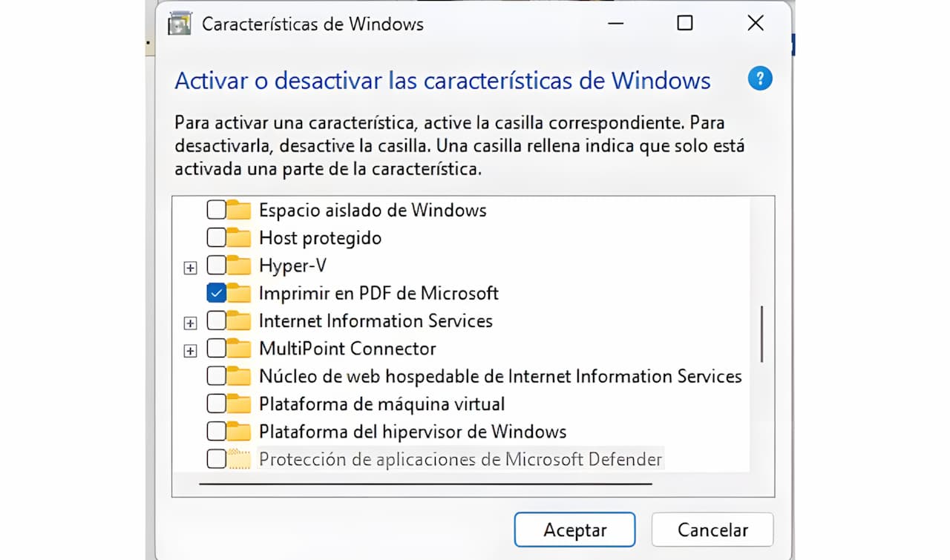Expand the Internet Information Services node
This screenshot has height=560, width=950.
pos(190,323)
